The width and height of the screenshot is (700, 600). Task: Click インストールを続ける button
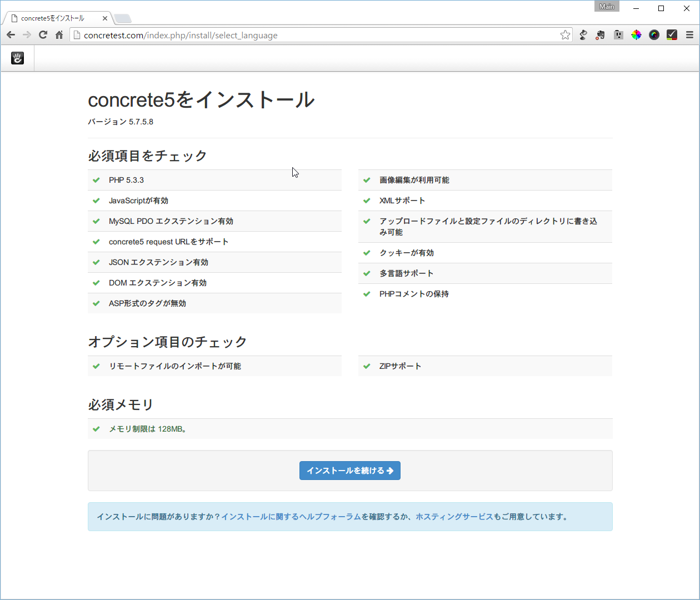tap(350, 471)
